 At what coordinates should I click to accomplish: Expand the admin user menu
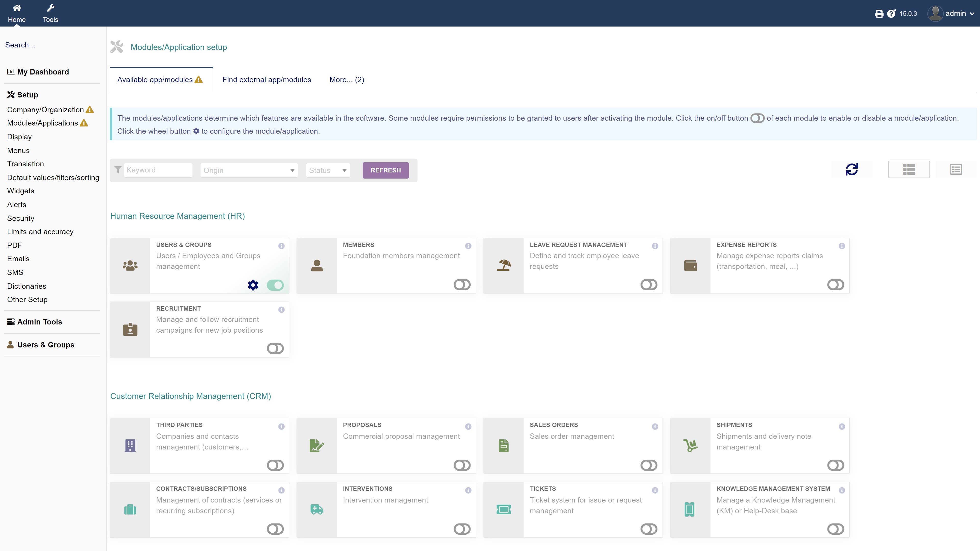point(960,14)
